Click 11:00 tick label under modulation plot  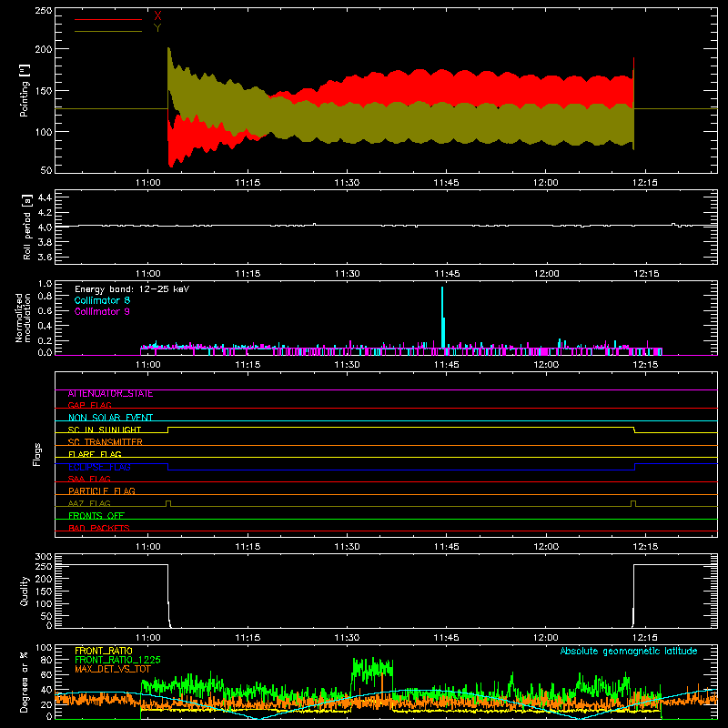coord(148,365)
